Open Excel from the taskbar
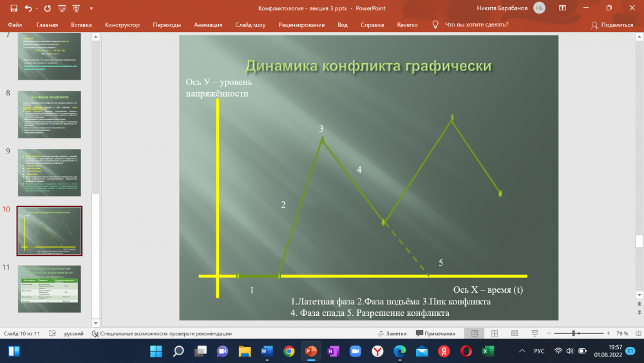Screen dimensions: 644x363 click(488, 351)
